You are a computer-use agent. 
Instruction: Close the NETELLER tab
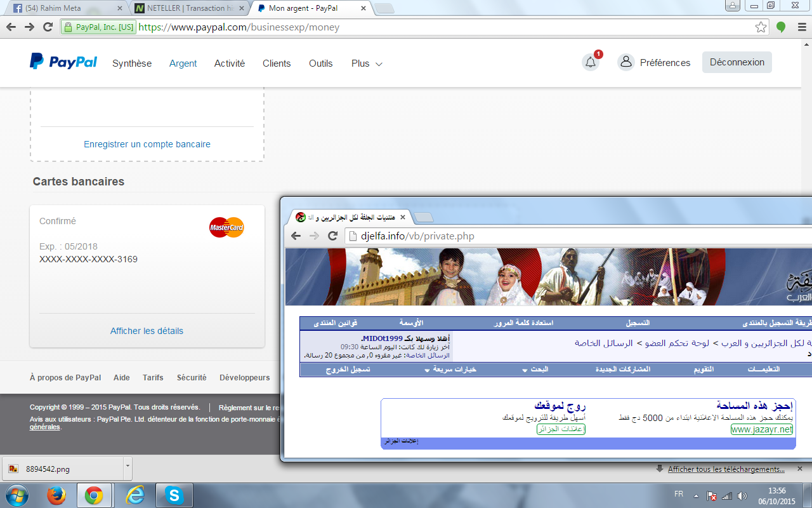coord(243,8)
